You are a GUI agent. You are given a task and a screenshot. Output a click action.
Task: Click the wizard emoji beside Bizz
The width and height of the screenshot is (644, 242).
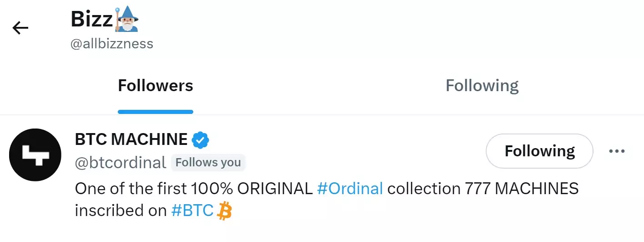pyautogui.click(x=126, y=20)
